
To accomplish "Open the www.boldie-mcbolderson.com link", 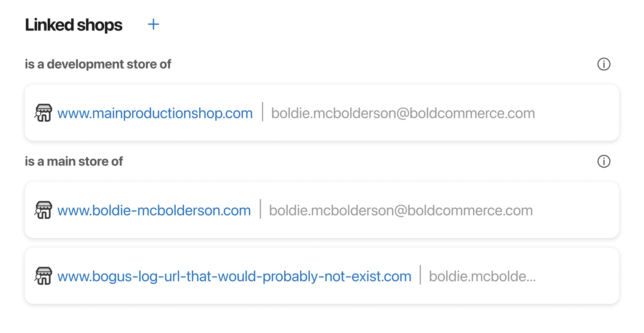I will (154, 210).
